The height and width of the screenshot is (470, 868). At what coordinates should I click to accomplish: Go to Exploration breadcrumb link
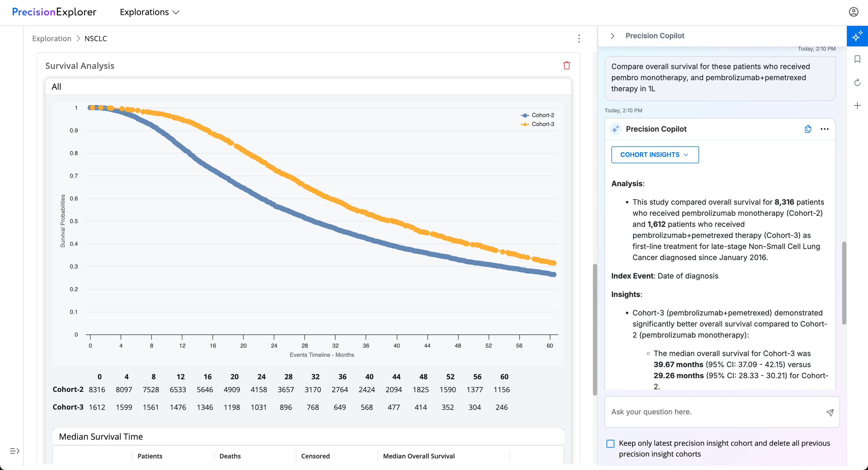[52, 38]
